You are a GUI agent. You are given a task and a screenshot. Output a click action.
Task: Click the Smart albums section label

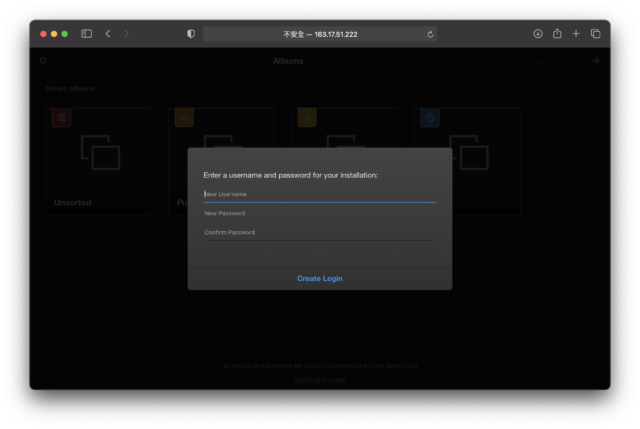tap(70, 89)
